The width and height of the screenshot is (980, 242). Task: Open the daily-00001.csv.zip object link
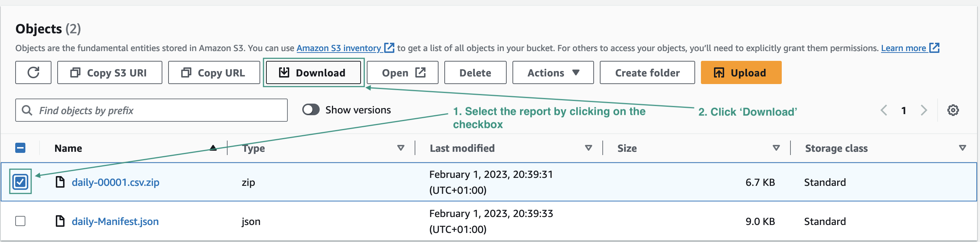click(x=116, y=182)
